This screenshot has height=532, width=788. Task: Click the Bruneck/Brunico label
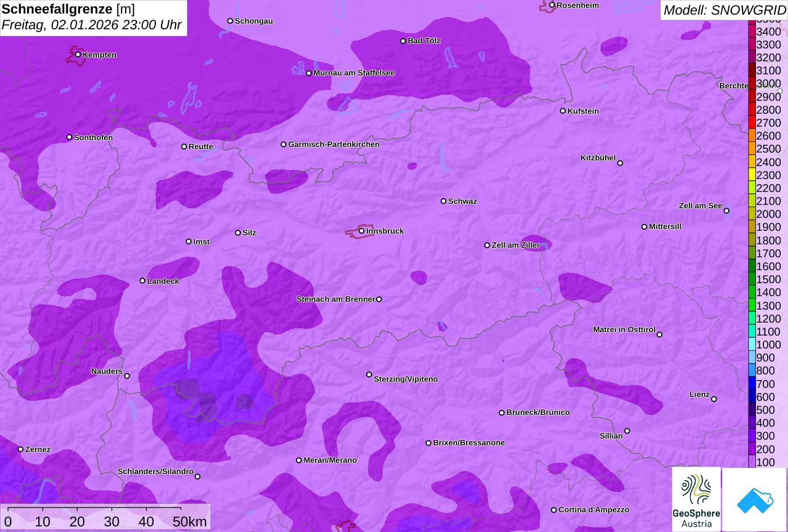tap(538, 412)
